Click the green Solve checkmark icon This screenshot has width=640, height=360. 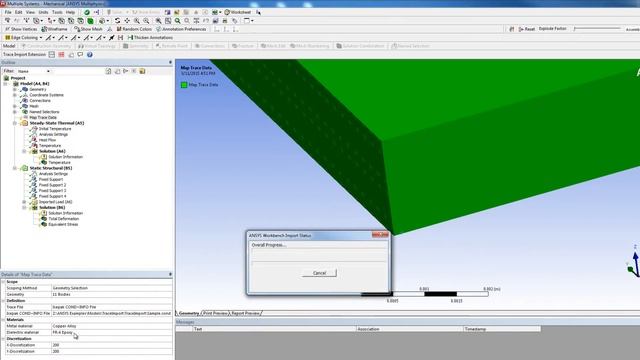coord(87,12)
